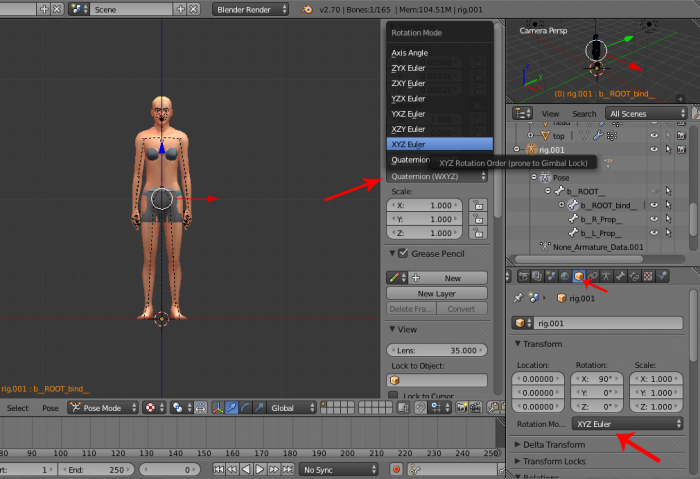Open the Scene properties tab in properties header

(551, 276)
